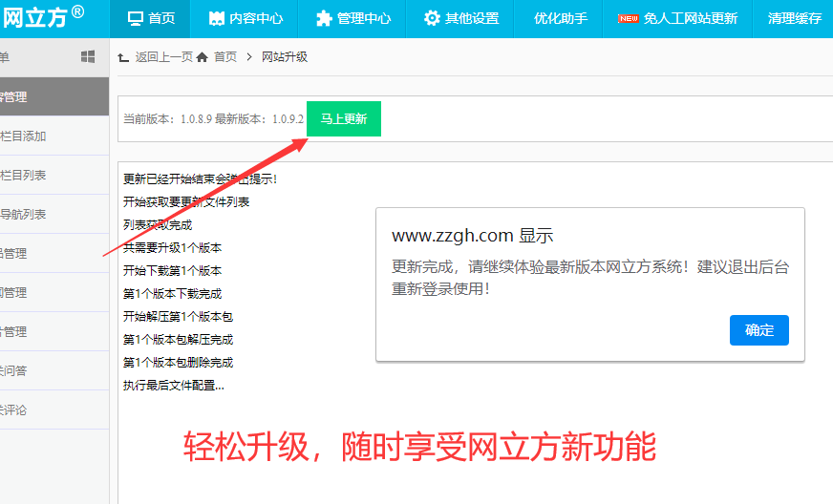The width and height of the screenshot is (833, 504).
Task: Confirm the dialog with 确定
Action: click(x=759, y=330)
